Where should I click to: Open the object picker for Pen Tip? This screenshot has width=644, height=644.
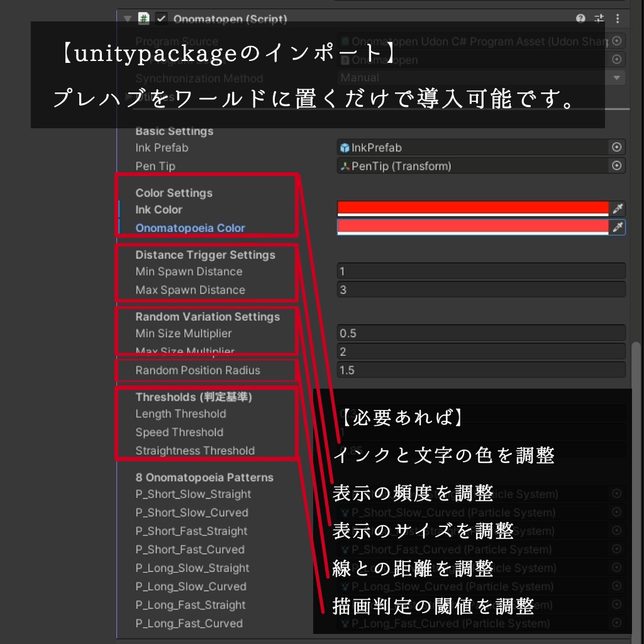pos(617,166)
